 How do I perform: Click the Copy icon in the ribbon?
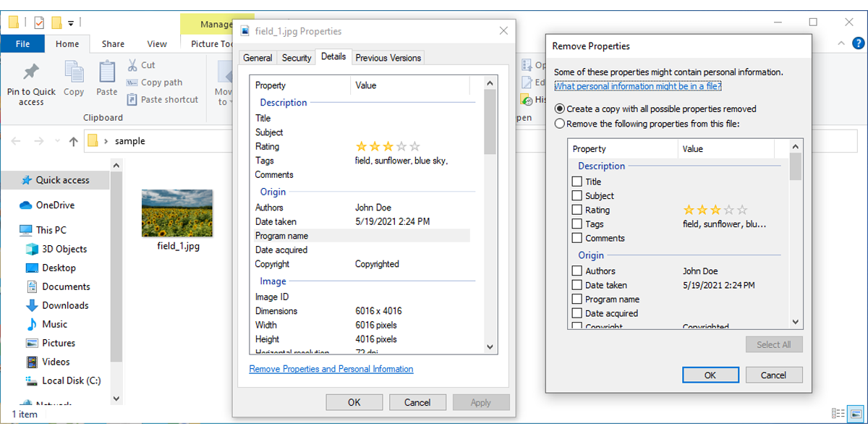[x=74, y=72]
